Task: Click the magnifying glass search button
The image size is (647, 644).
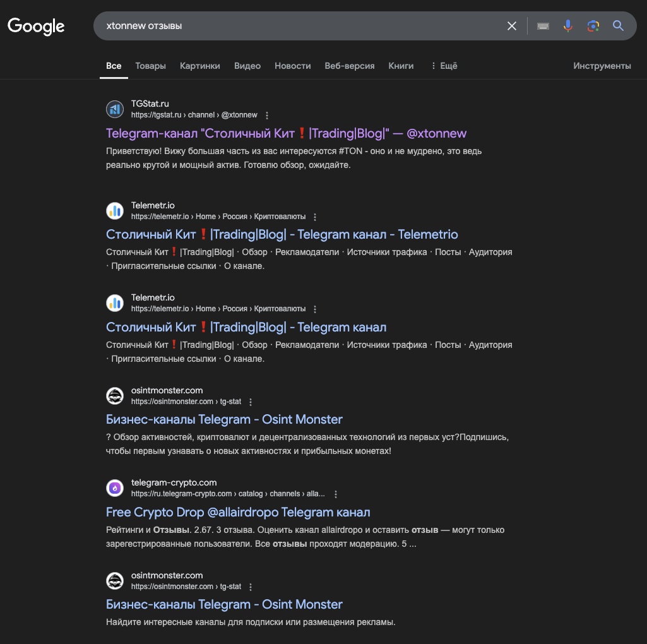Action: [x=618, y=26]
